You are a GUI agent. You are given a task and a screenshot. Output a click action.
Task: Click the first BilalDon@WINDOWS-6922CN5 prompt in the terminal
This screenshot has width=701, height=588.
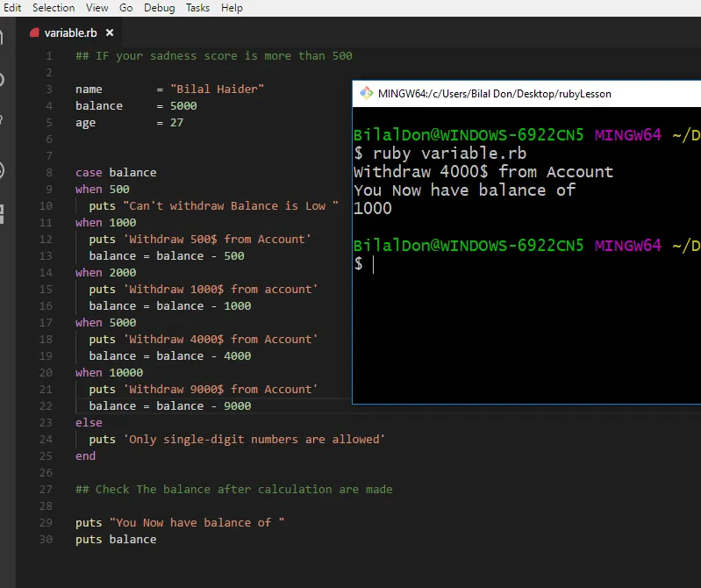469,135
